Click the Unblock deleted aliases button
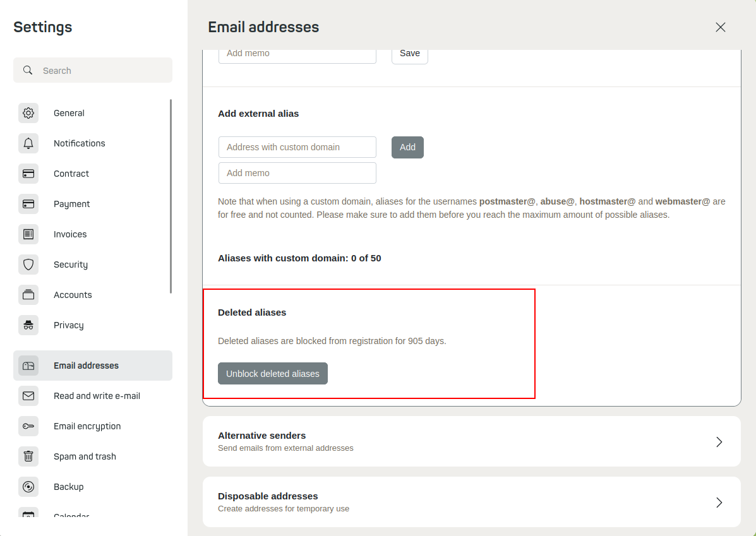The image size is (756, 536). (x=273, y=374)
